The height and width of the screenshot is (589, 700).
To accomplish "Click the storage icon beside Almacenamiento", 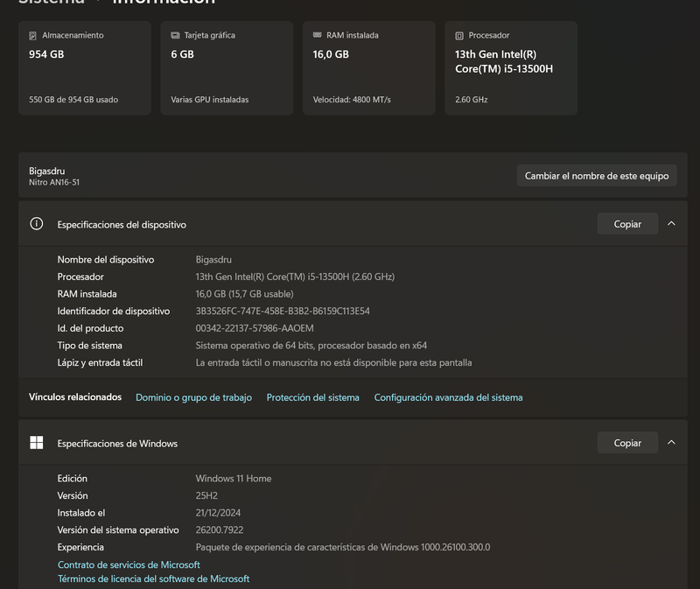I will 32,36.
